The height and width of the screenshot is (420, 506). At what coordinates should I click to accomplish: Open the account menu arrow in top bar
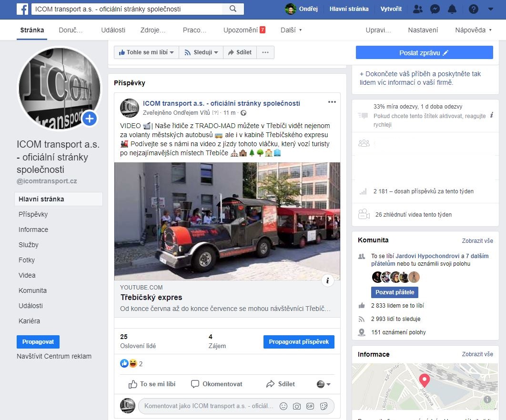click(490, 10)
